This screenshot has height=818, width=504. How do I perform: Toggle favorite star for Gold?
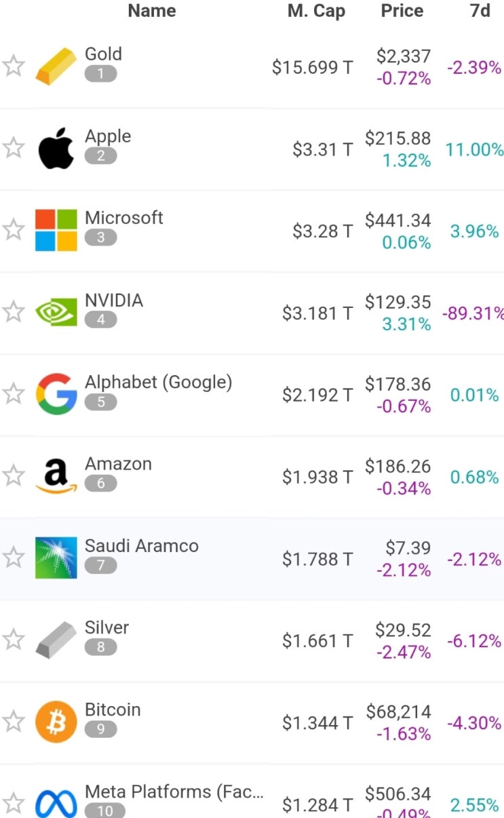click(x=14, y=66)
